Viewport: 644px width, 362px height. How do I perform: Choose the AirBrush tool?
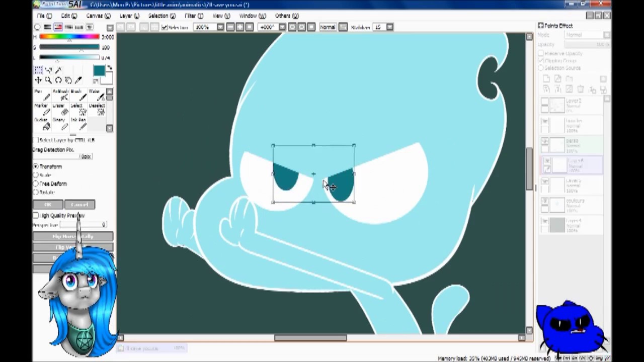(60, 95)
